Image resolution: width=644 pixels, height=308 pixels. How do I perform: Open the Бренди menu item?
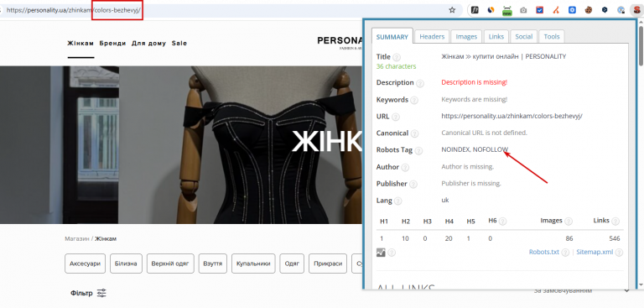[x=112, y=43]
